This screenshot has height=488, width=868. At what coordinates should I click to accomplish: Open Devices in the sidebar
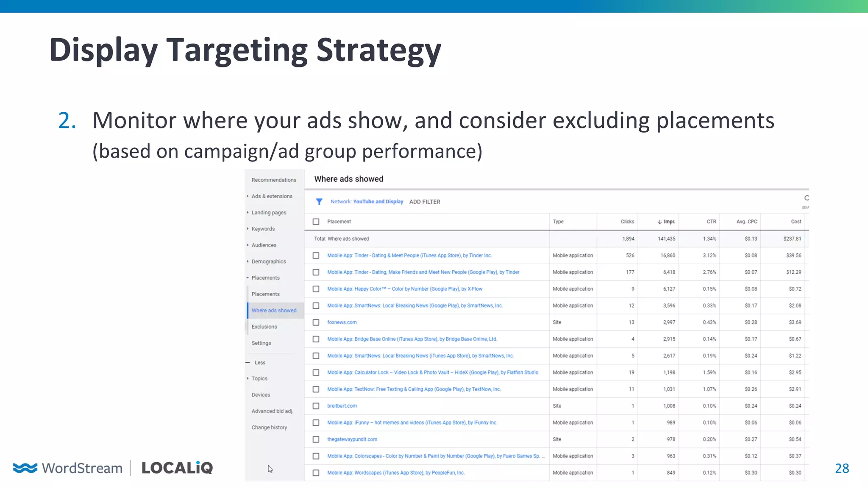[261, 395]
